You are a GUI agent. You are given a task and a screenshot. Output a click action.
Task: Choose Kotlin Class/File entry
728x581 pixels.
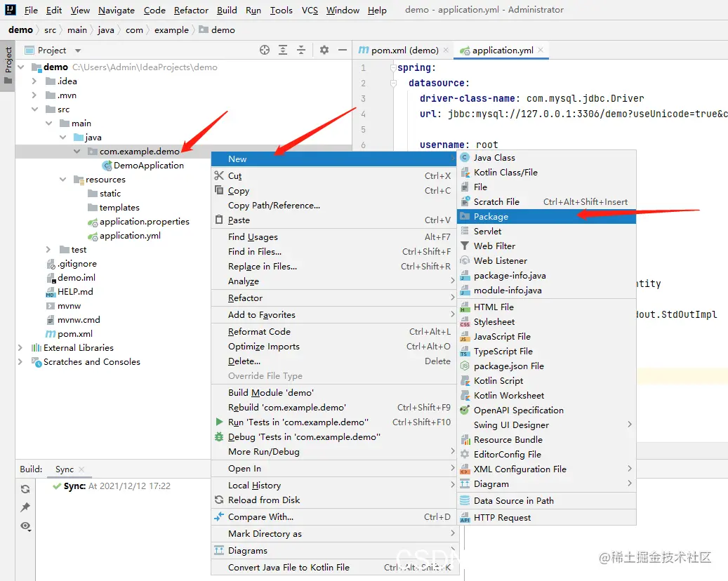(546, 173)
